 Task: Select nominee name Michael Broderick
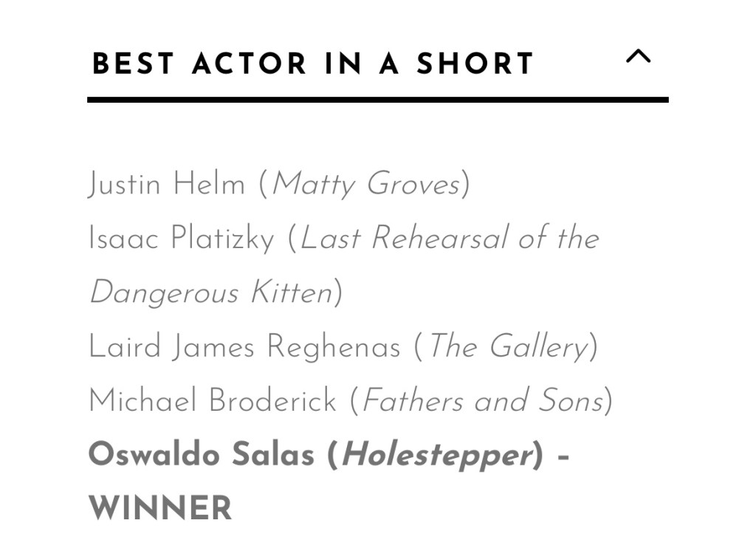point(212,400)
